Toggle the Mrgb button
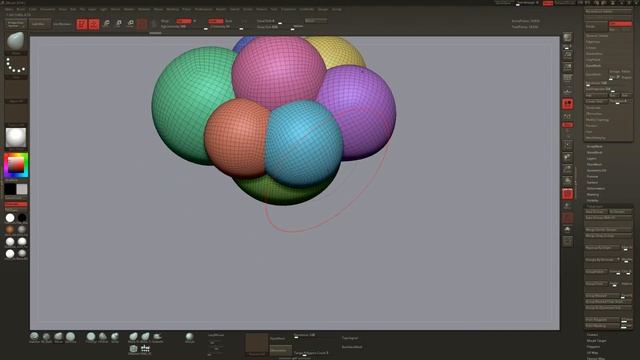Viewport: 640px width, 360px height. (165, 21)
